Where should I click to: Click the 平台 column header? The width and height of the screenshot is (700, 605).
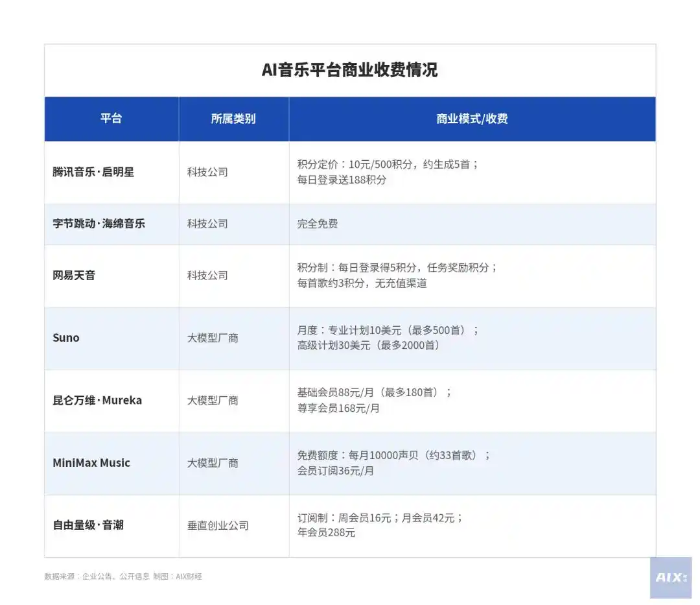[x=111, y=118]
